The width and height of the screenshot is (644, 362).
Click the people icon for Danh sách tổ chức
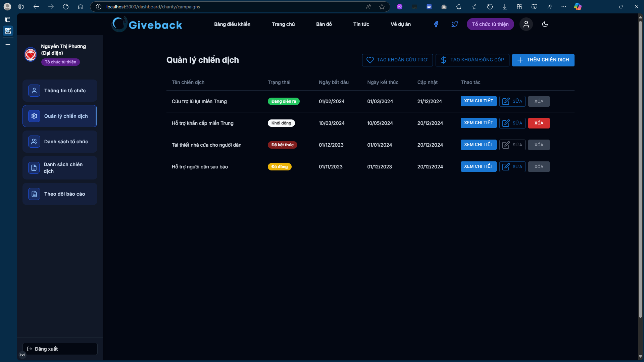coord(34,142)
